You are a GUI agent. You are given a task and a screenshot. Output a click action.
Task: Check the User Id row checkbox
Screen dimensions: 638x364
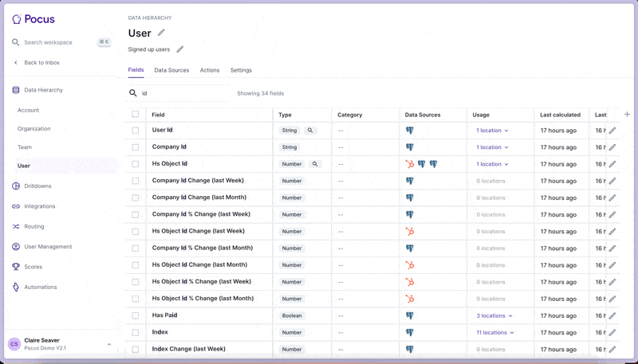136,131
